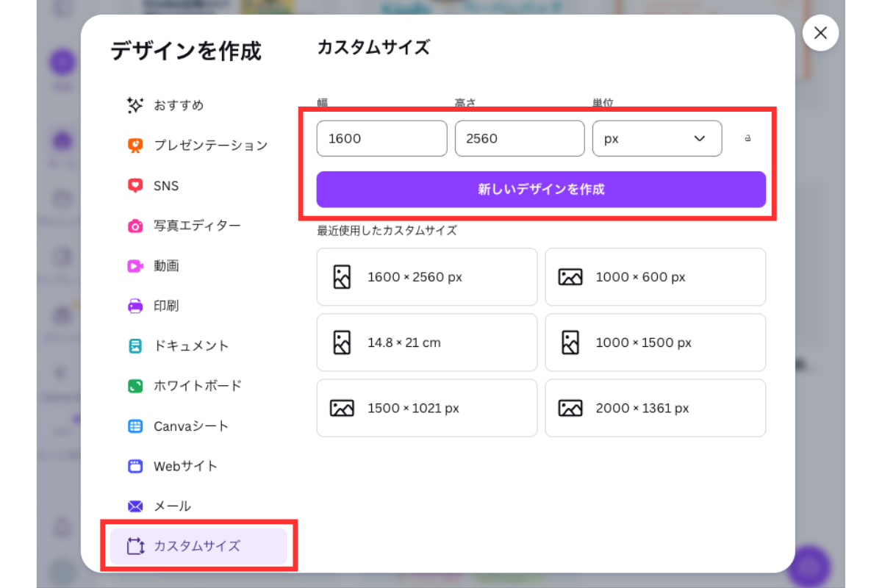Image resolution: width=882 pixels, height=588 pixels.
Task: Open the 単位 unit dropdown showing px
Action: click(656, 138)
